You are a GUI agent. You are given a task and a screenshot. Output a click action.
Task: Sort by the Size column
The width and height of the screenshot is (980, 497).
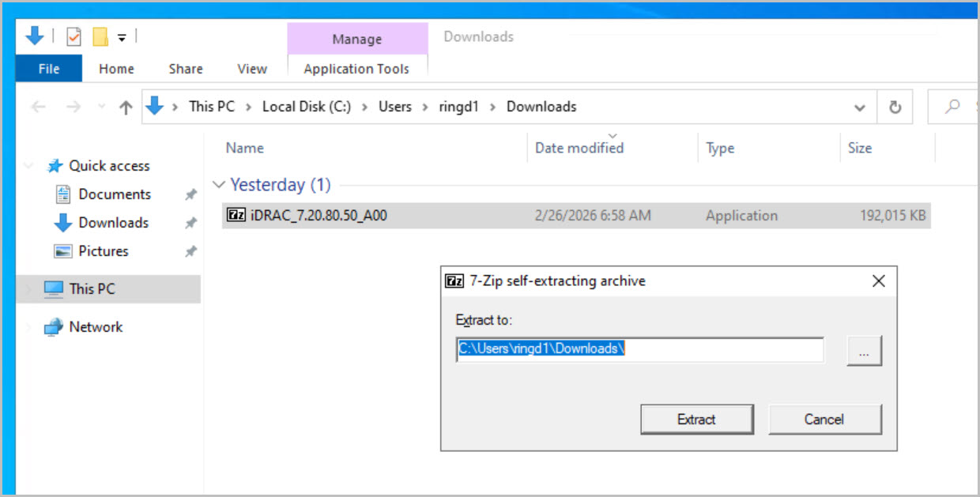point(860,148)
